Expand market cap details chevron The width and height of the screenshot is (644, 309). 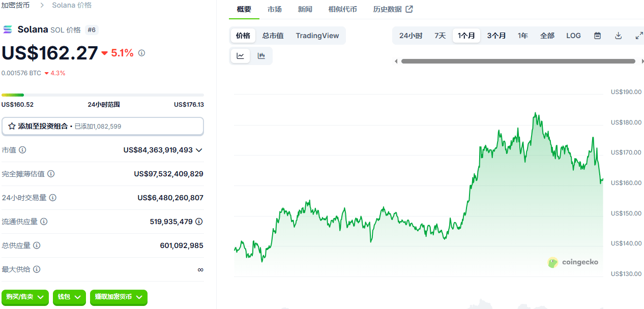[199, 150]
